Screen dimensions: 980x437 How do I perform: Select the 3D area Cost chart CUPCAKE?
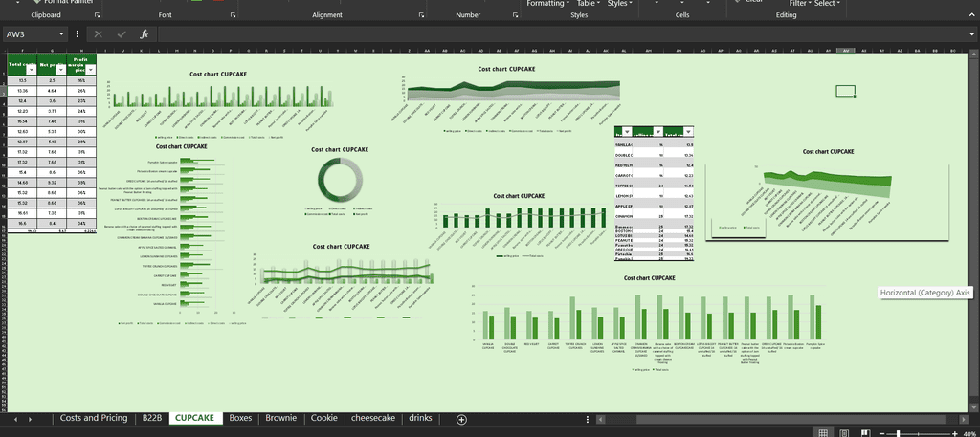[827, 195]
